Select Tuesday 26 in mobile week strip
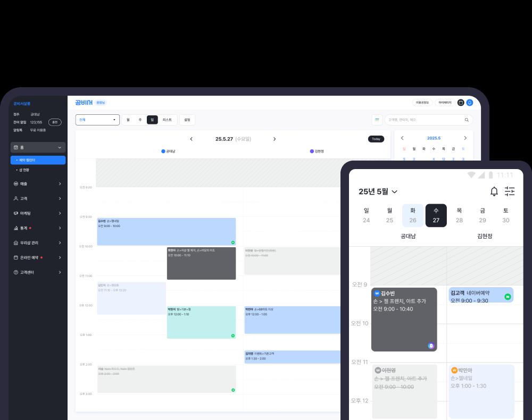 point(413,215)
